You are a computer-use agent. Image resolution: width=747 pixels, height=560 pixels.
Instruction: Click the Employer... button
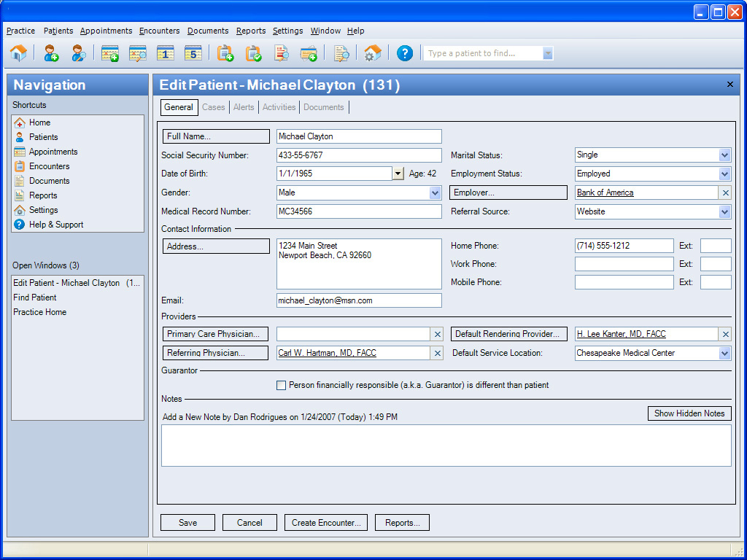click(x=508, y=192)
